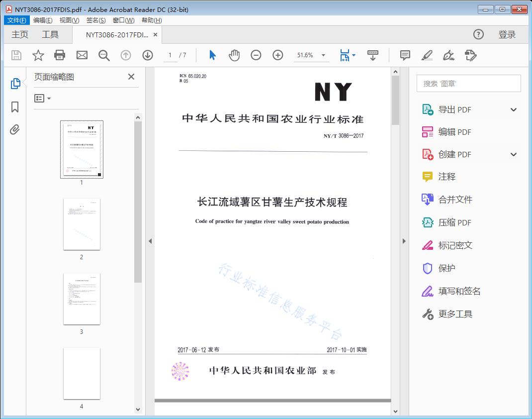
Task: Open the bookmarks panel icon
Action: click(15, 107)
